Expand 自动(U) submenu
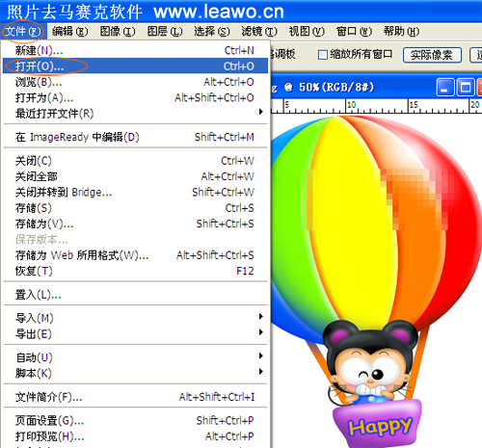Image resolution: width=482 pixels, height=448 pixels. [135, 357]
